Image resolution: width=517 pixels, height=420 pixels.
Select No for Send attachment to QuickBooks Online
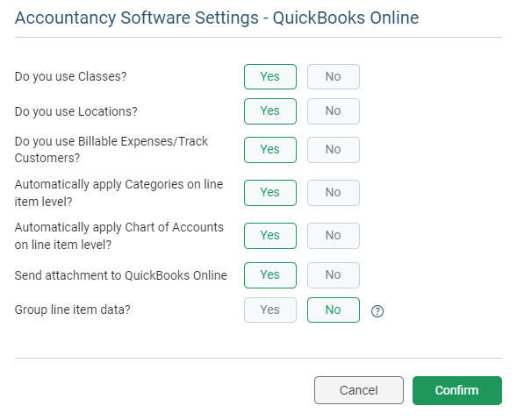tap(334, 275)
